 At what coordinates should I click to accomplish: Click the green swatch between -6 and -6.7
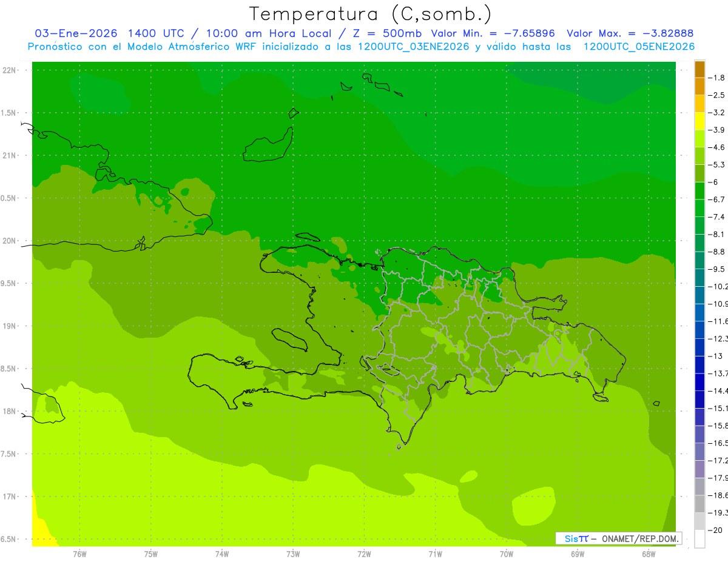[x=699, y=190]
